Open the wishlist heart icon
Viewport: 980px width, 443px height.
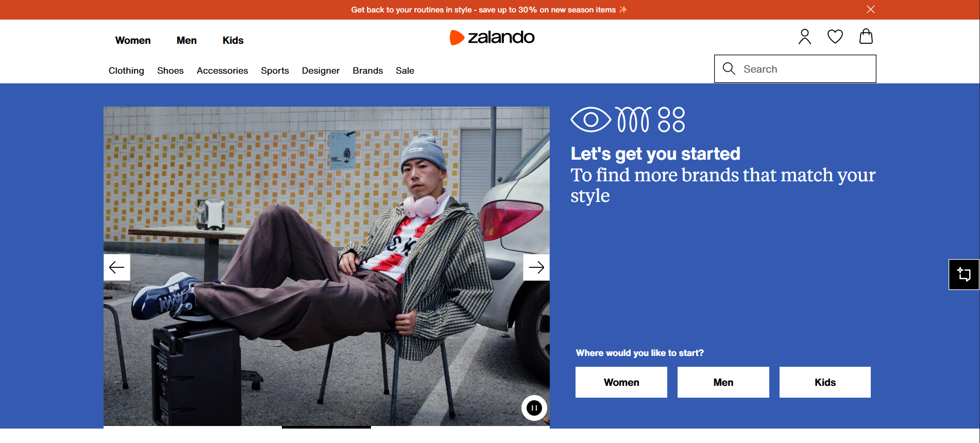(835, 37)
